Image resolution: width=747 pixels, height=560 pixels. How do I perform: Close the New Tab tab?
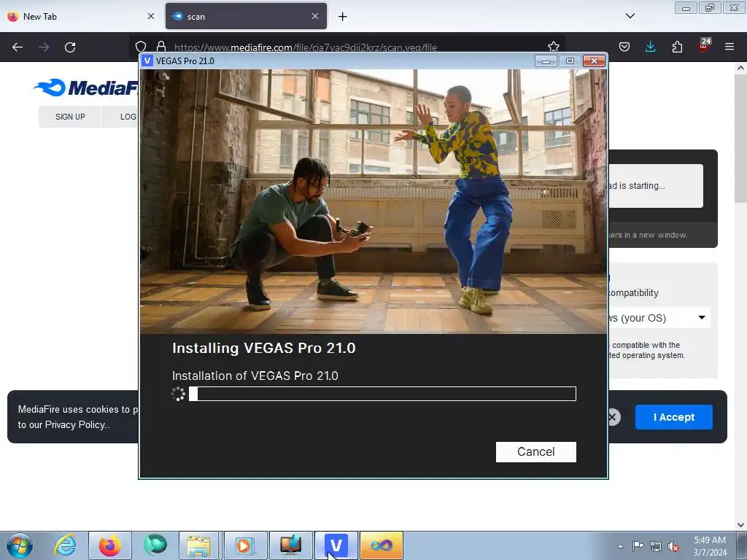click(150, 16)
